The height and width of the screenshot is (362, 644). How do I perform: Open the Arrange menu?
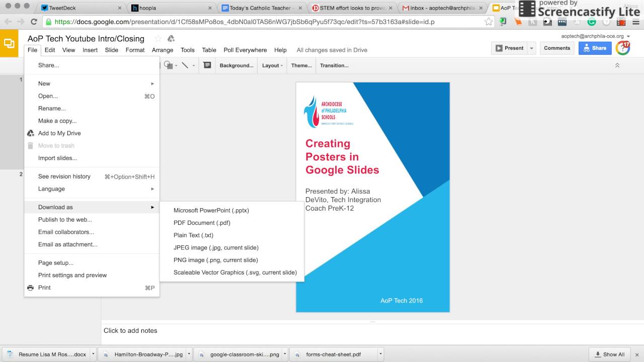click(x=163, y=50)
